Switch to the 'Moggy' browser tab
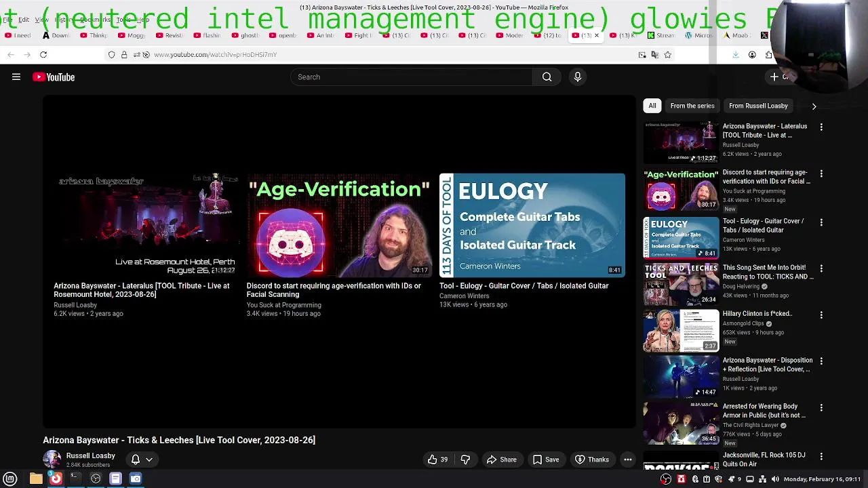The image size is (868, 488). [132, 35]
